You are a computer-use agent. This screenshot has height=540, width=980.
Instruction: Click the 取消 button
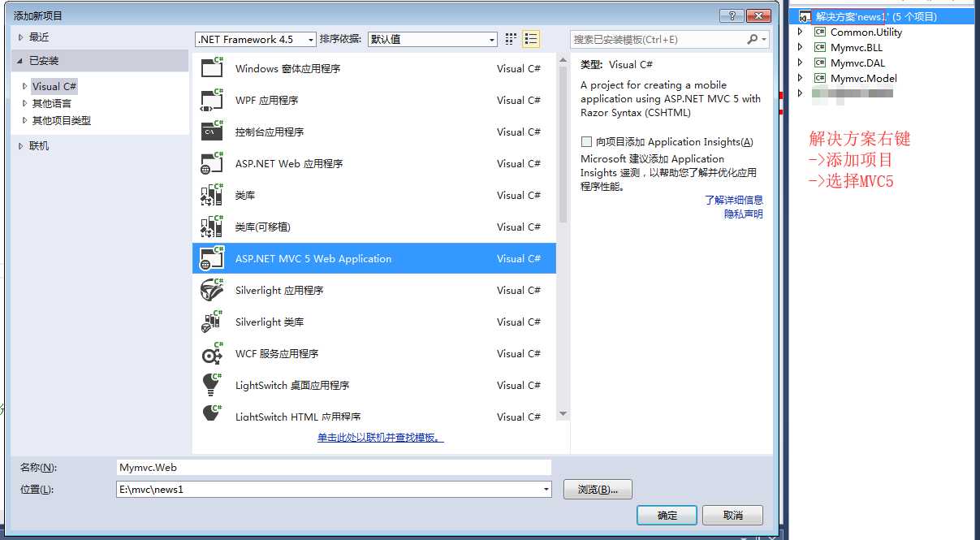pos(732,515)
